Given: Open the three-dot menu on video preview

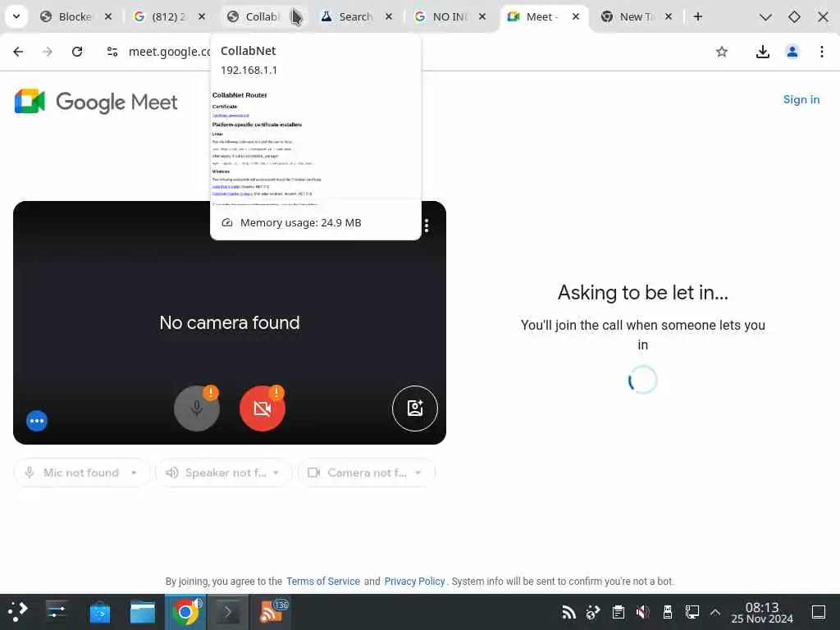Looking at the screenshot, I should click(x=427, y=226).
